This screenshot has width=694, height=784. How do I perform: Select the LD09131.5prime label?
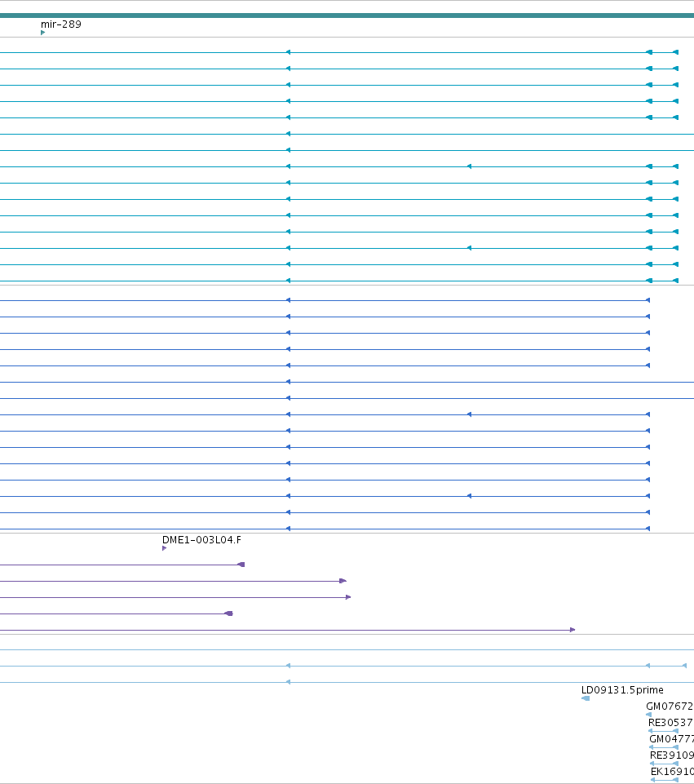pyautogui.click(x=622, y=689)
